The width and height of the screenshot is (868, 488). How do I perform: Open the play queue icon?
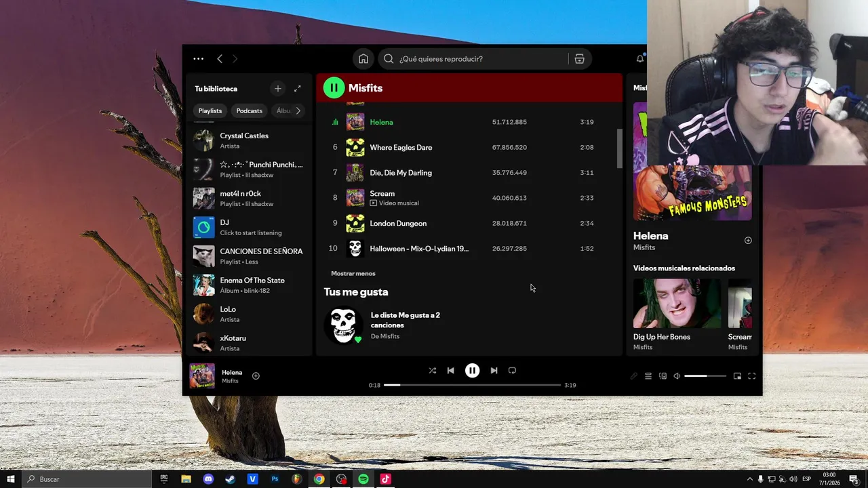648,376
